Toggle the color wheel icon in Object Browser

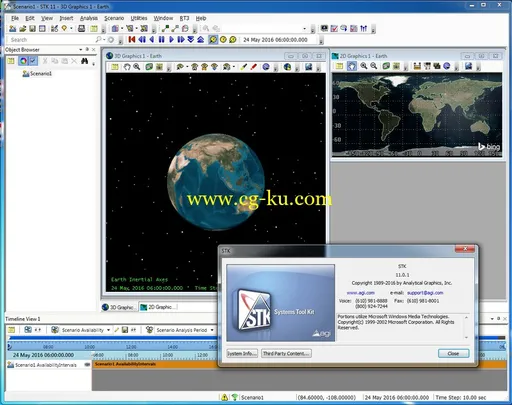click(23, 61)
